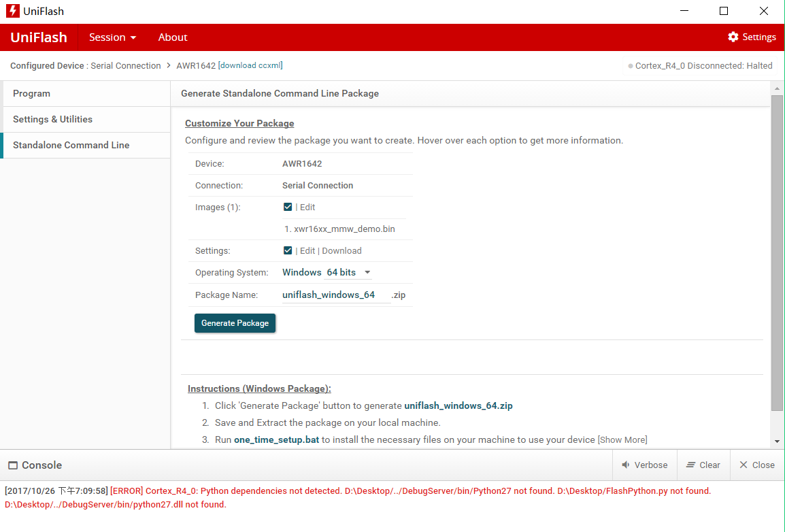Clear the console log
Viewport: 785px width, 532px height.
[703, 465]
